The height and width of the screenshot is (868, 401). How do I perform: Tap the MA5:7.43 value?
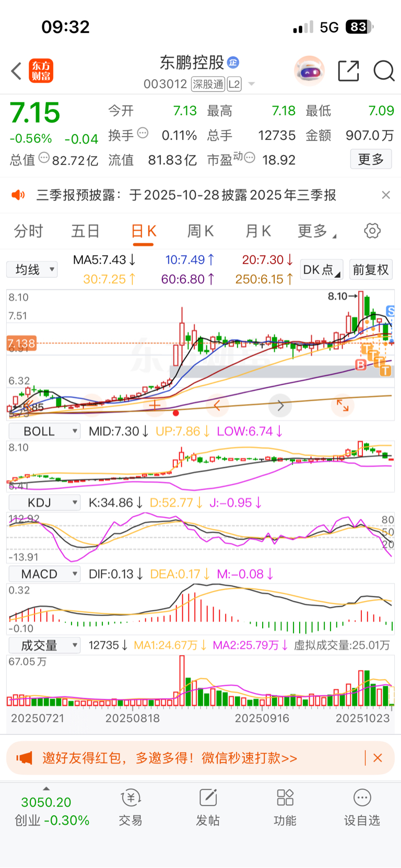coord(103,260)
